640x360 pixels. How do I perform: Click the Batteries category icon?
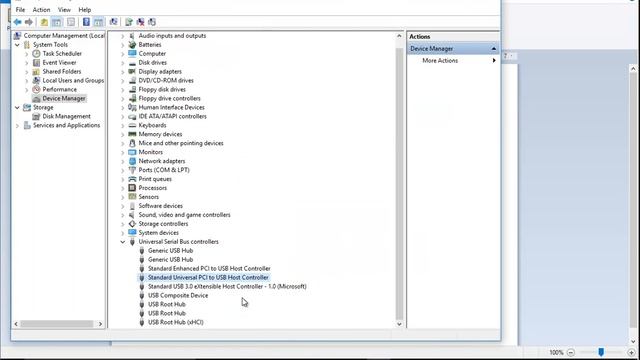[x=132, y=44]
